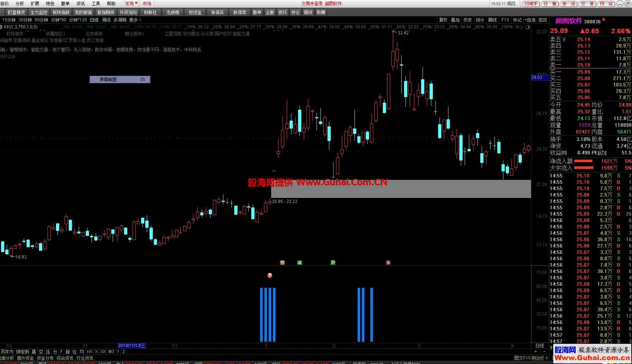Click the 短线宝 toolbar button
The image size is (632, 364).
195,12
